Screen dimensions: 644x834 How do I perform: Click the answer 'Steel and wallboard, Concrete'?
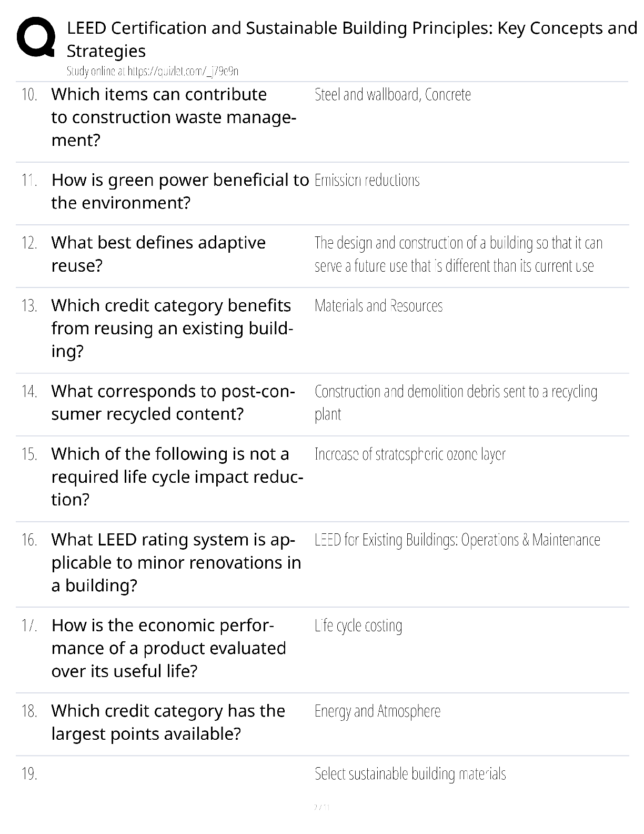pos(393,94)
